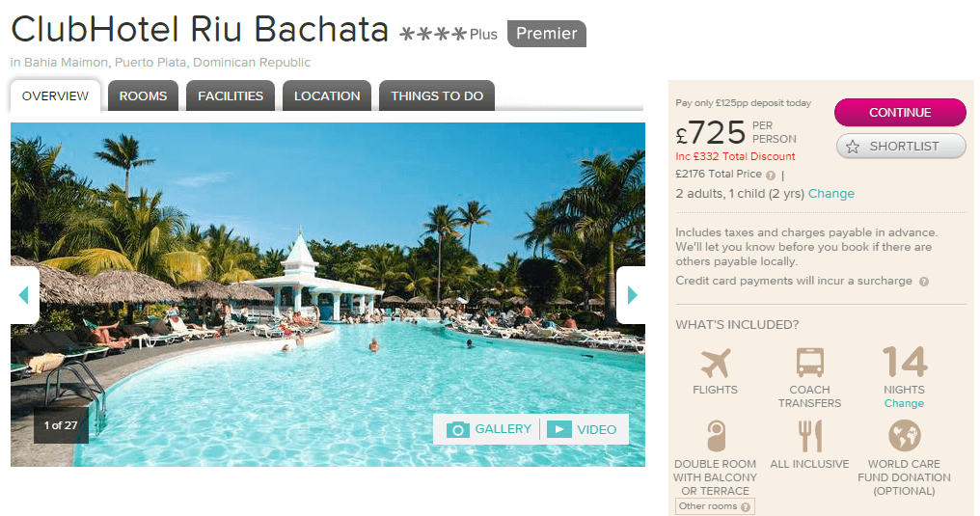This screenshot has height=516, width=980.
Task: Change the 2 adults, 1 child party
Action: [x=830, y=194]
